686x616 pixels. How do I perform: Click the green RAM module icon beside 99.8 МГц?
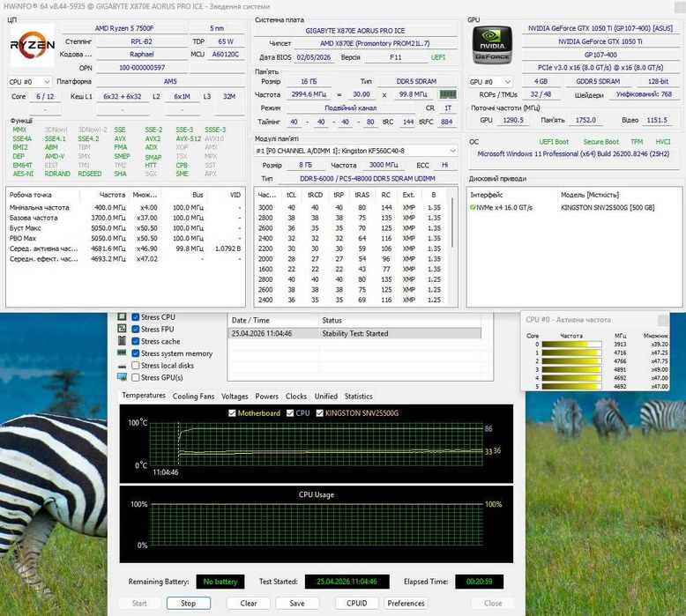[x=448, y=94]
